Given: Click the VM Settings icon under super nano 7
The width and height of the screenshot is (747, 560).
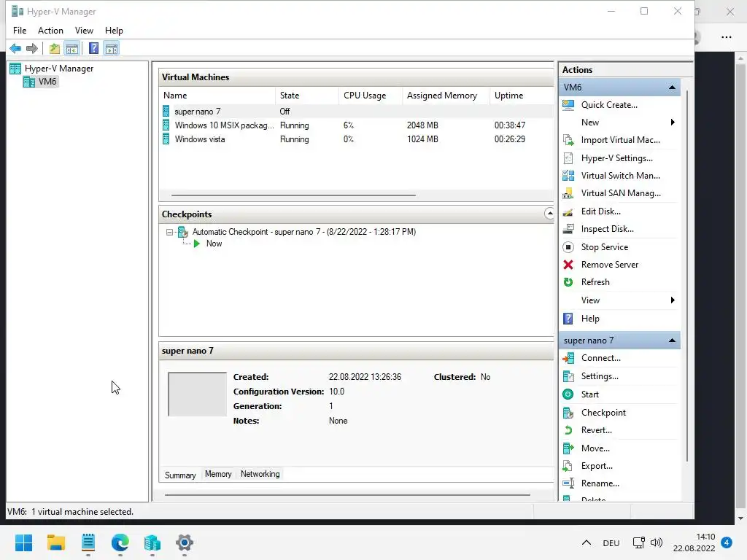Looking at the screenshot, I should (568, 376).
